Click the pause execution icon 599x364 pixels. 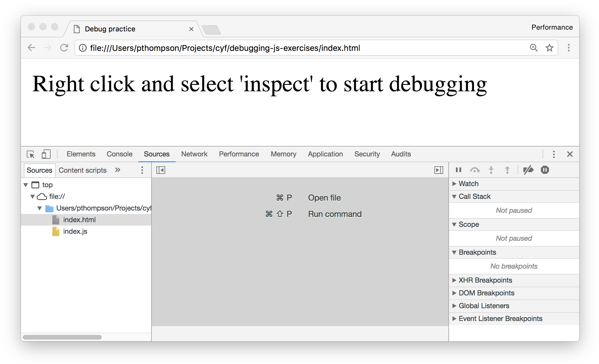tap(458, 169)
